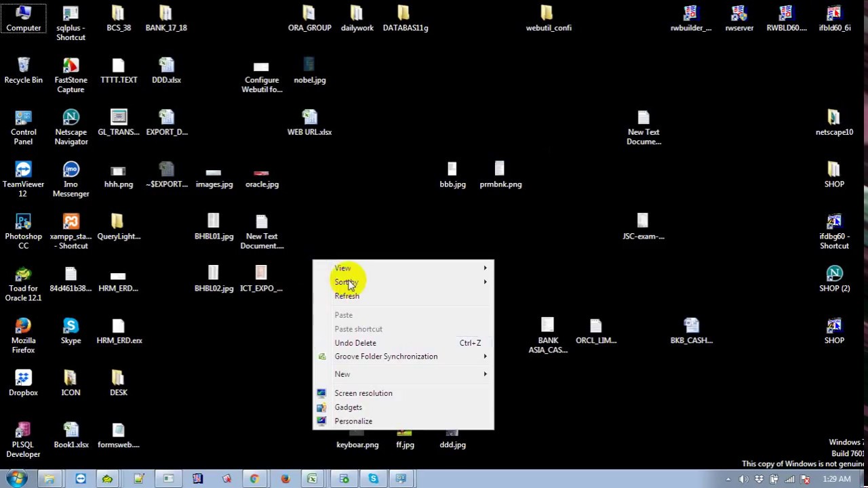
Task: Select the Book1.xlsx file icon
Action: tap(71, 436)
